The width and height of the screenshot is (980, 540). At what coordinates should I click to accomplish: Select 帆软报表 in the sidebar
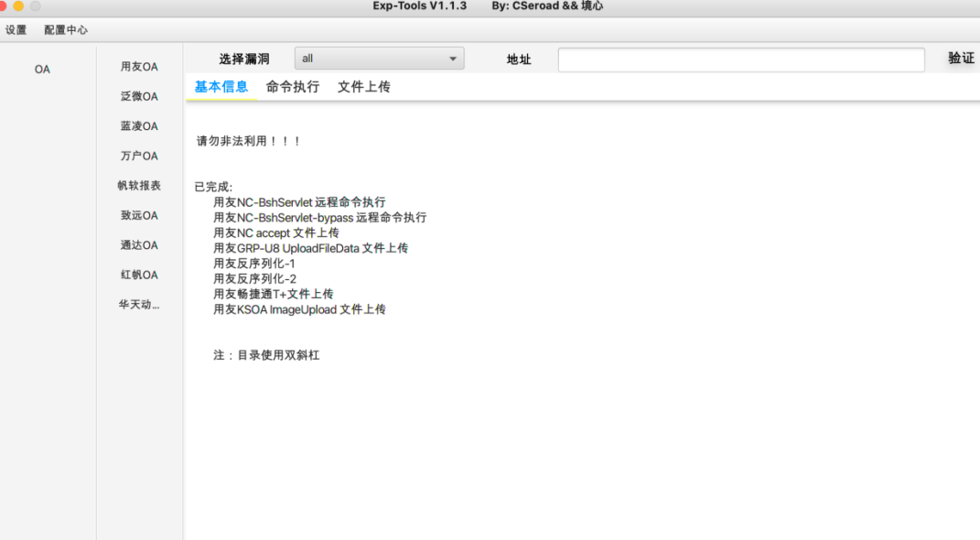[x=139, y=186]
